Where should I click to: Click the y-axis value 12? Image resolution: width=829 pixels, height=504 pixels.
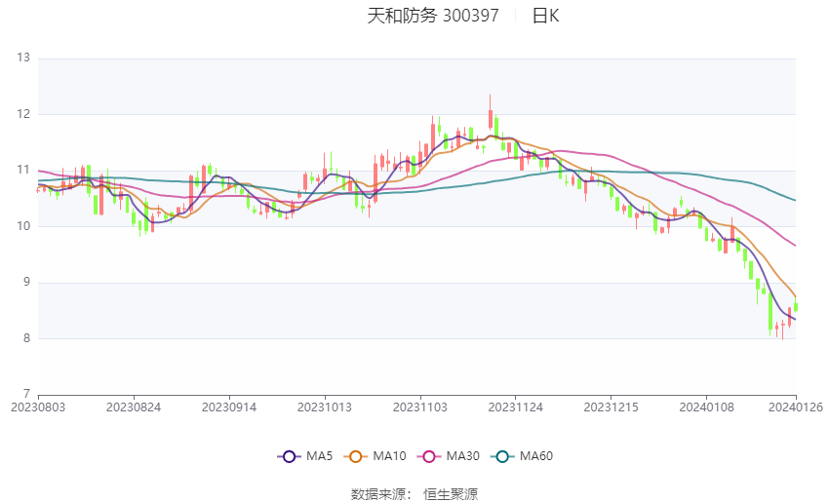23,114
